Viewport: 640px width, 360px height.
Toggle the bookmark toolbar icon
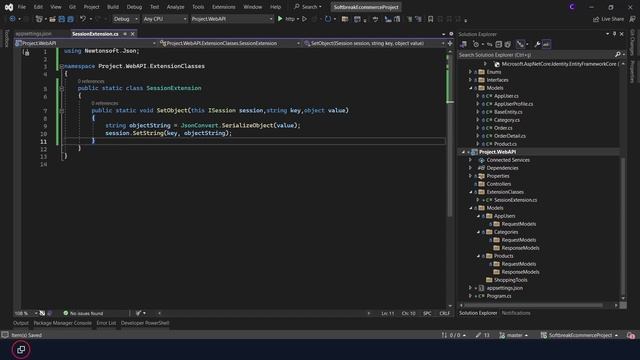pyautogui.click(x=430, y=19)
